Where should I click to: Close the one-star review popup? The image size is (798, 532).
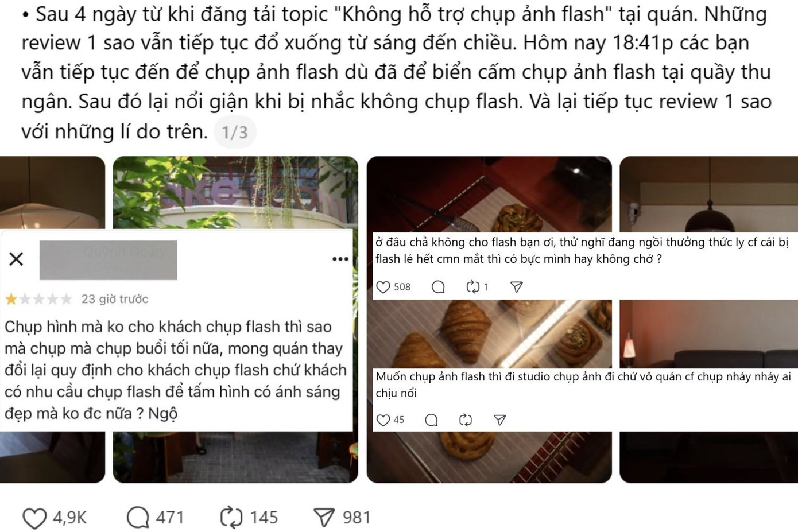[x=17, y=259]
